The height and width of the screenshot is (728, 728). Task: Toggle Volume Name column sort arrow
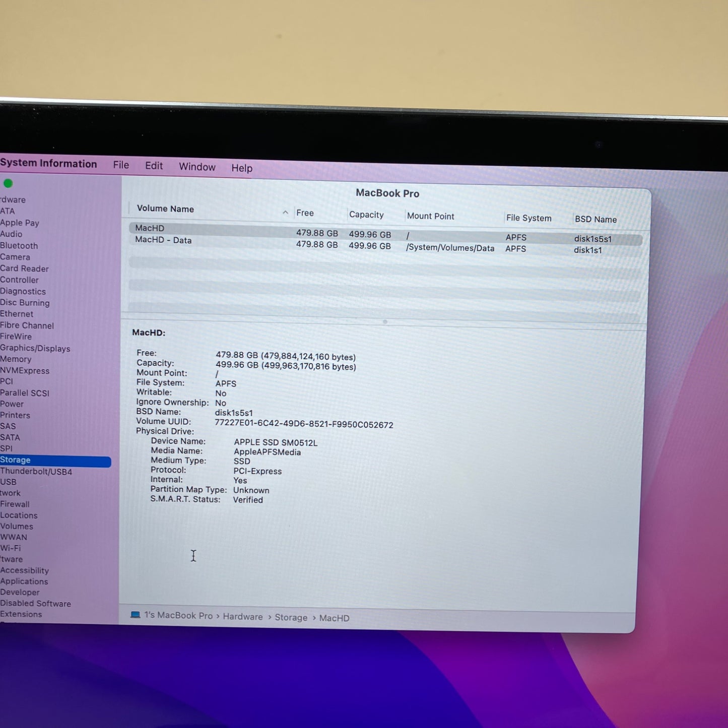pyautogui.click(x=285, y=212)
